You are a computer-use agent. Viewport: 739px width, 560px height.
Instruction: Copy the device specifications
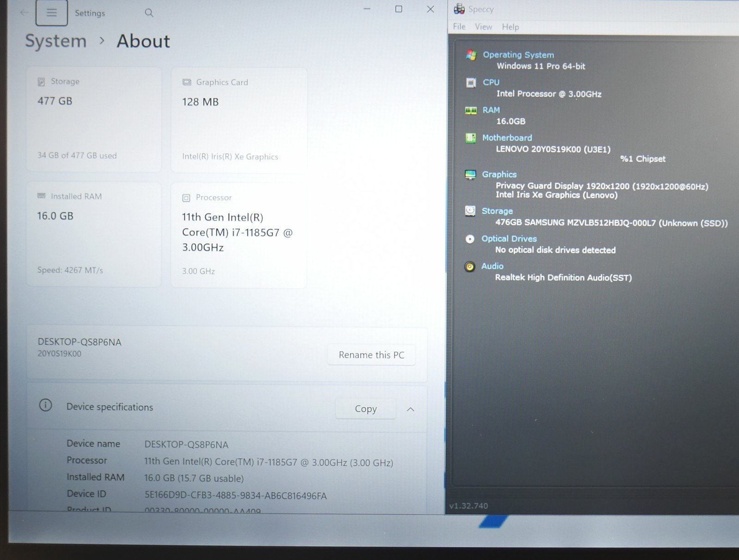(x=366, y=409)
